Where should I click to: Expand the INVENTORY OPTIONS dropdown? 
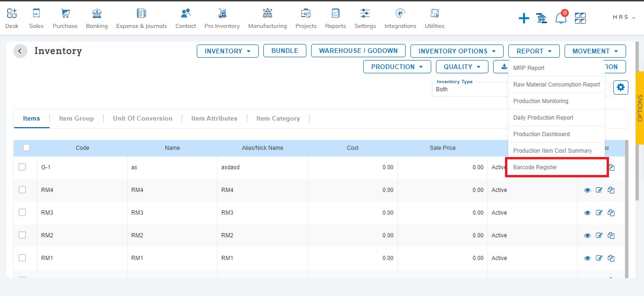(x=457, y=51)
